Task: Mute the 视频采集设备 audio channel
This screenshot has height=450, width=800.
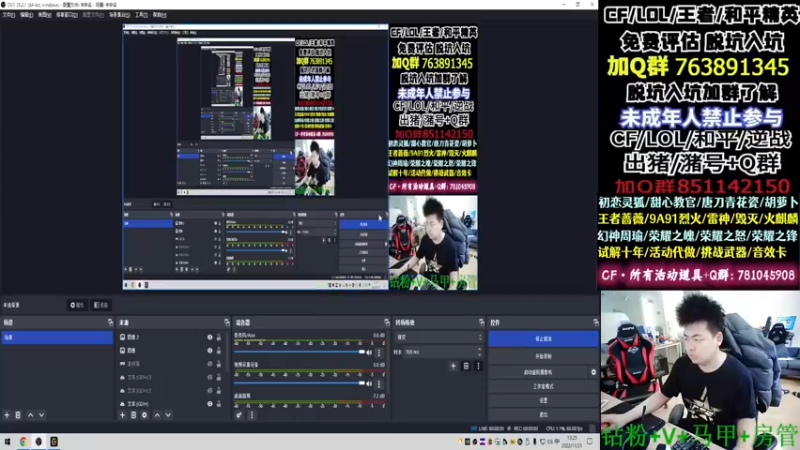Action: pos(369,384)
